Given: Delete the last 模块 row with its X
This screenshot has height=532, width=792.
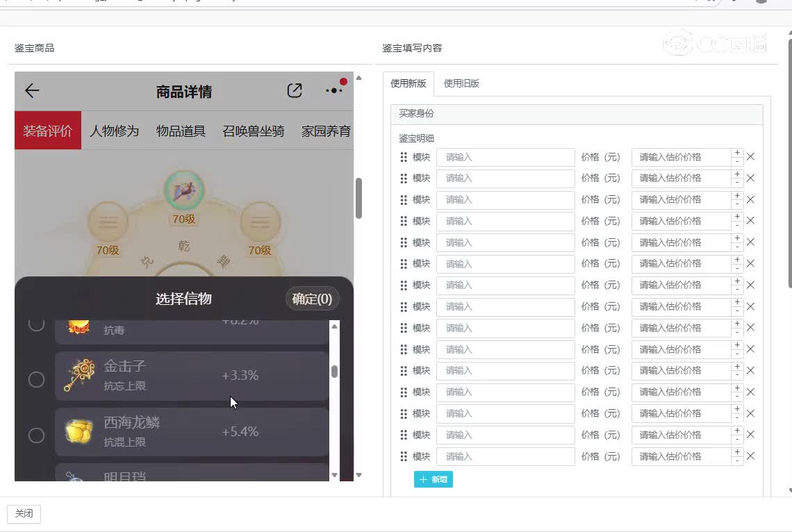Looking at the screenshot, I should 750,456.
